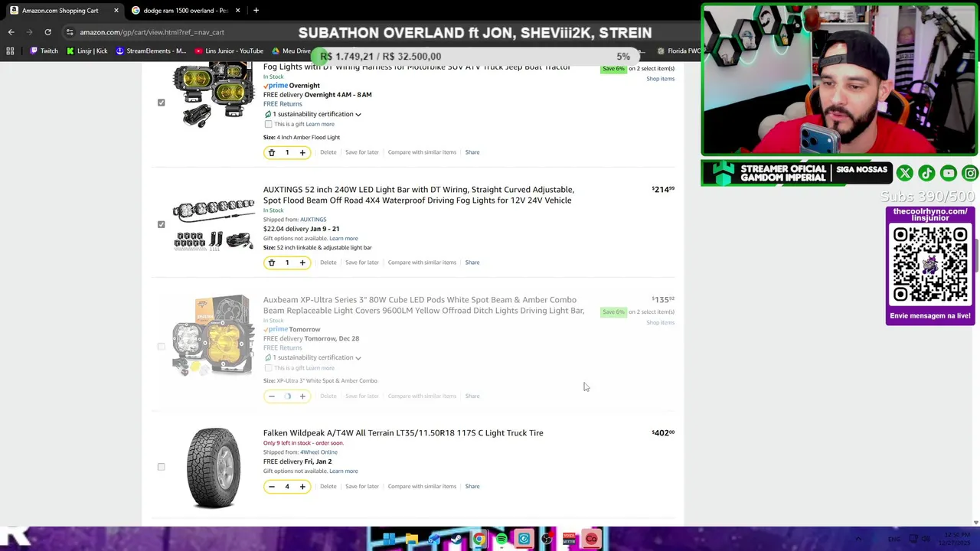Open the X social icon on stream overlay
This screenshot has width=980, height=551.
[x=904, y=174]
